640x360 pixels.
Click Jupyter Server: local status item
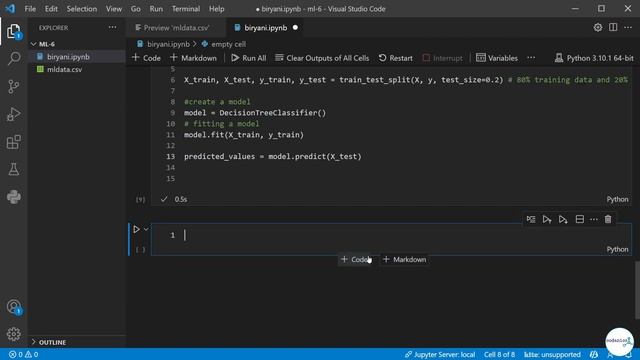pos(440,355)
